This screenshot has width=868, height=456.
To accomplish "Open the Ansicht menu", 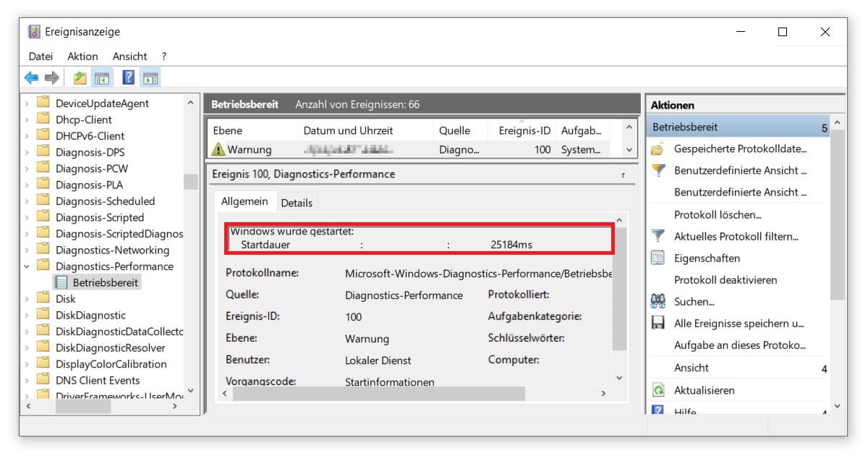I will pyautogui.click(x=129, y=56).
